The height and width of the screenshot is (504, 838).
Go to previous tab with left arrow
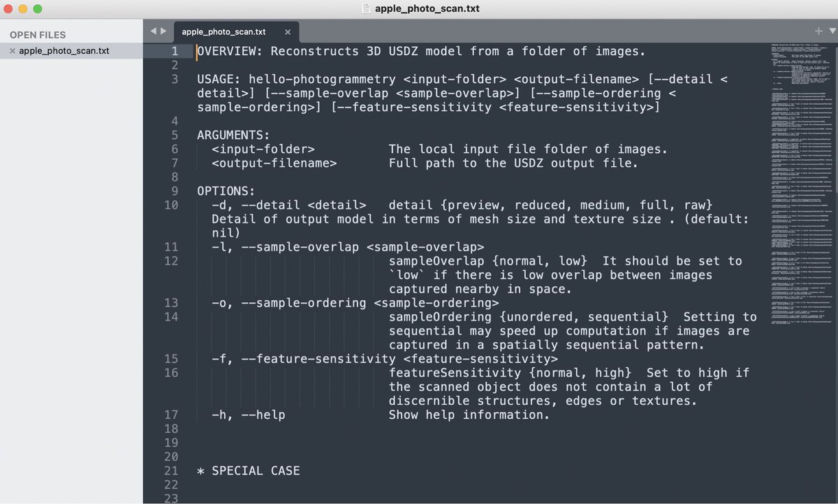click(x=154, y=31)
